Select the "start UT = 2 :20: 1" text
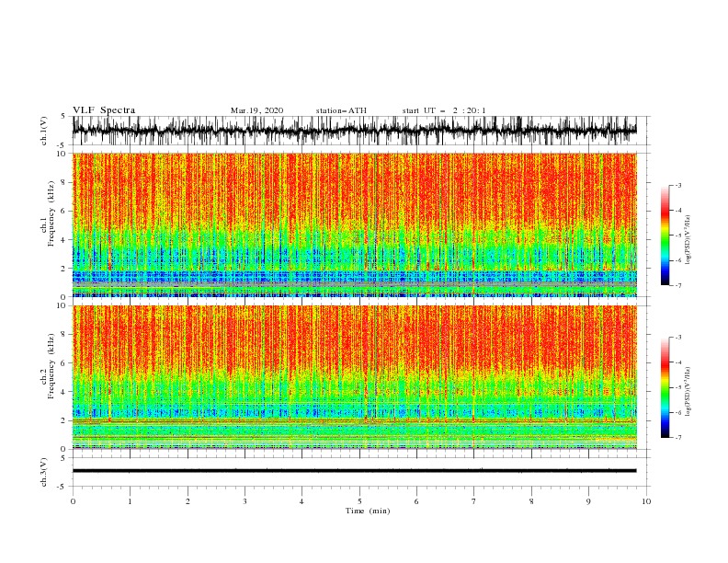 pyautogui.click(x=444, y=110)
